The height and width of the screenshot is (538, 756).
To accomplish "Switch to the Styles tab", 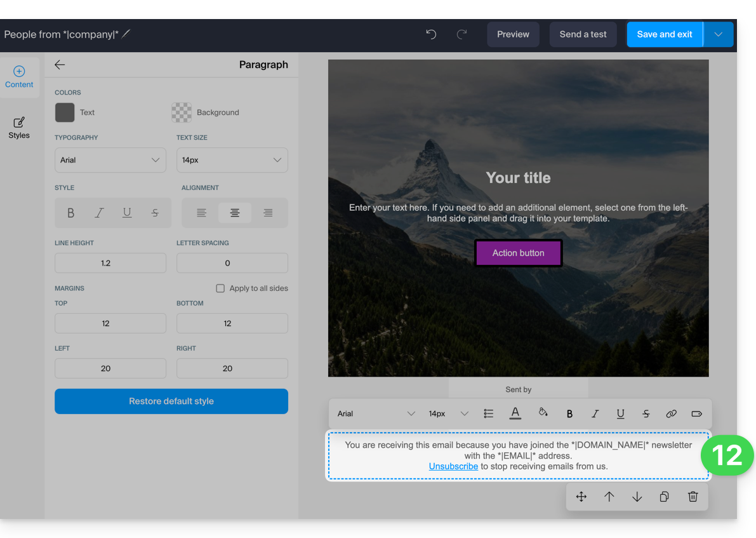I will pos(19,128).
